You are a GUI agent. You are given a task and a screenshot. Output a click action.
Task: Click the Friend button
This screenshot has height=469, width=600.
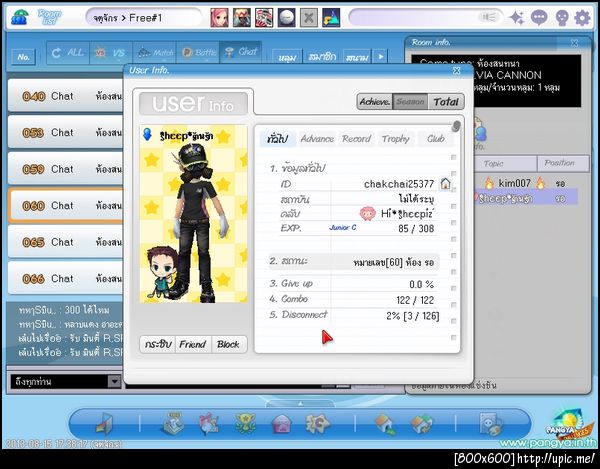click(x=193, y=344)
